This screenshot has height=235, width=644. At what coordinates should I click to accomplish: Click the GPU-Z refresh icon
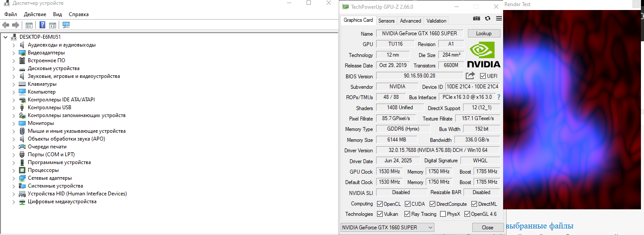487,19
